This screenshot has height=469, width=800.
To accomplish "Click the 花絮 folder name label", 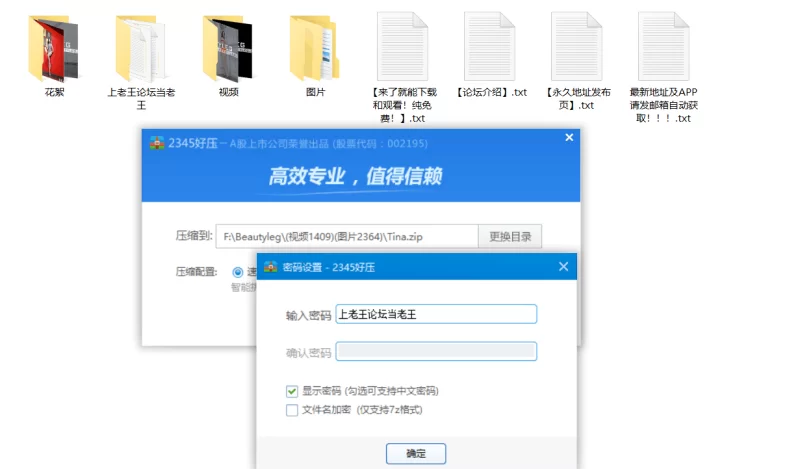I will coord(54,92).
